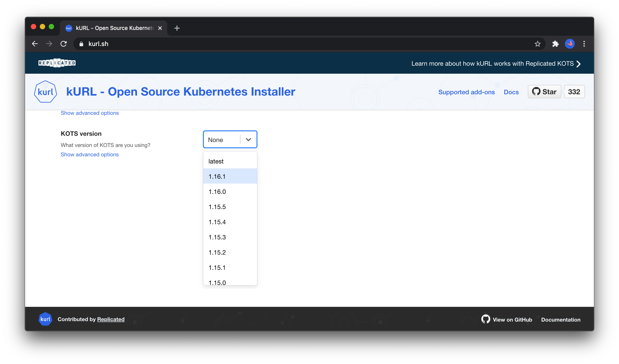Open the Supported add-ons page
The height and width of the screenshot is (364, 619).
pos(466,92)
